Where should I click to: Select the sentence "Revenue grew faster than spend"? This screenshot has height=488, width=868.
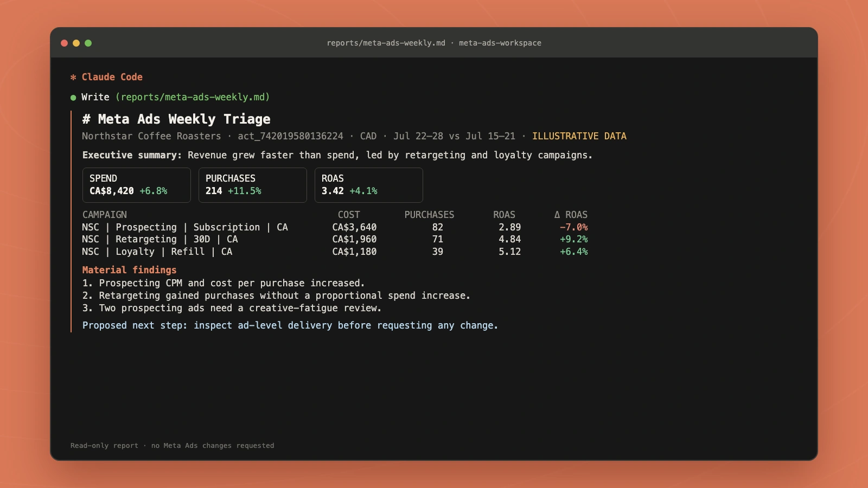(x=273, y=155)
